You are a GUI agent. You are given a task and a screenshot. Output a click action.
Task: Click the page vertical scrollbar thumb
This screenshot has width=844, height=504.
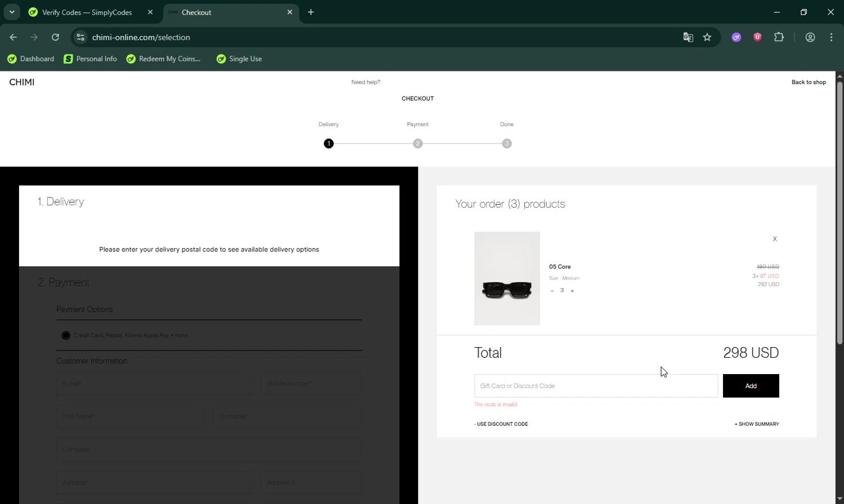pos(839,213)
